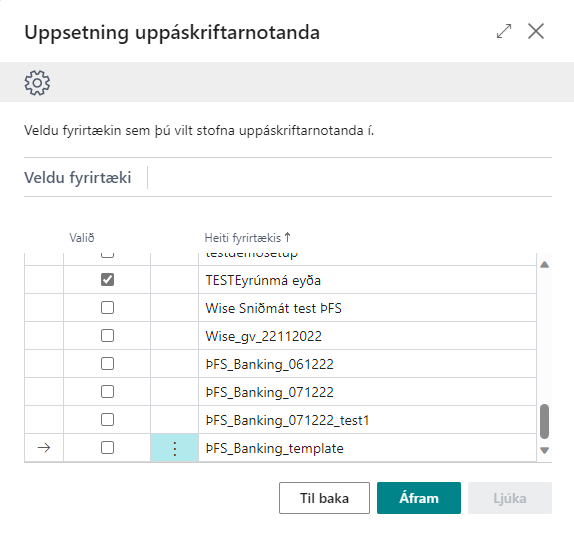Check the ÞFS_Banking_template checkbox
This screenshot has height=533, width=574.
[107, 448]
